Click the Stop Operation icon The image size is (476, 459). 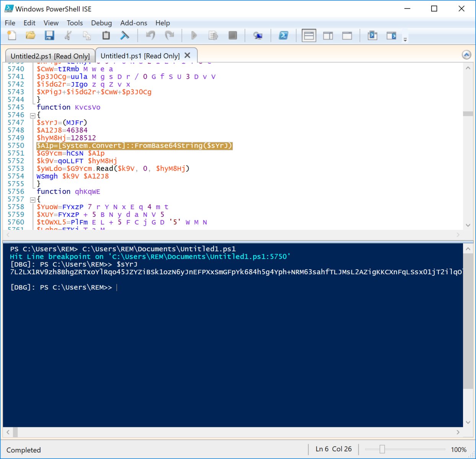click(232, 35)
